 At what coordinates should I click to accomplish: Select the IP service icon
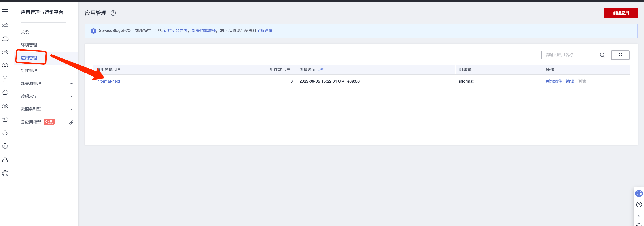pos(5,146)
